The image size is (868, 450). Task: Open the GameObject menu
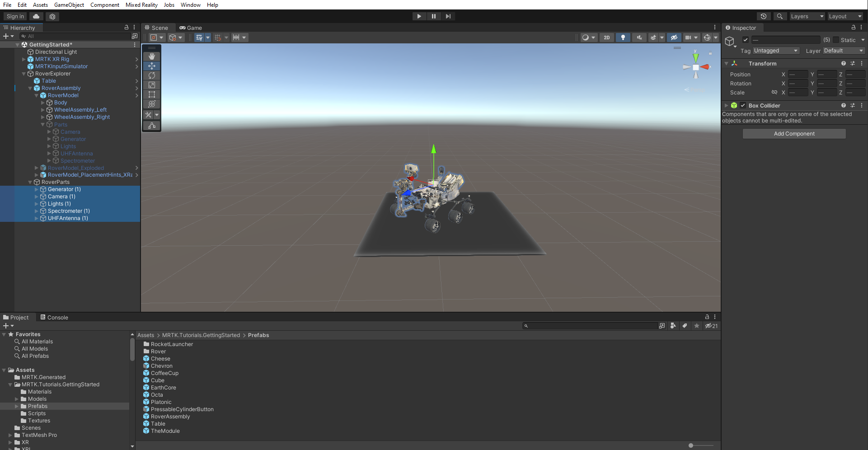(x=69, y=5)
